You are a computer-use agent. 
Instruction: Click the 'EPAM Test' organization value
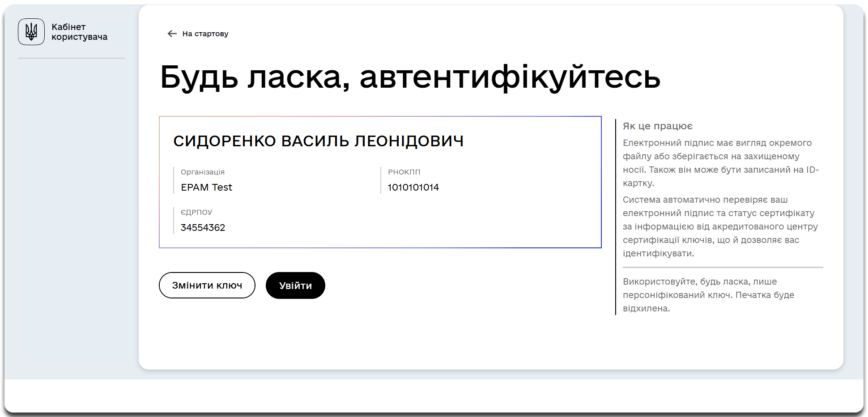206,187
